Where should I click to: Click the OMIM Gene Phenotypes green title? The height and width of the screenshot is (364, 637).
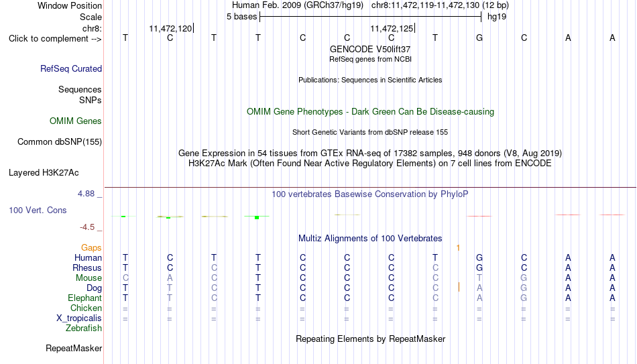[370, 112]
